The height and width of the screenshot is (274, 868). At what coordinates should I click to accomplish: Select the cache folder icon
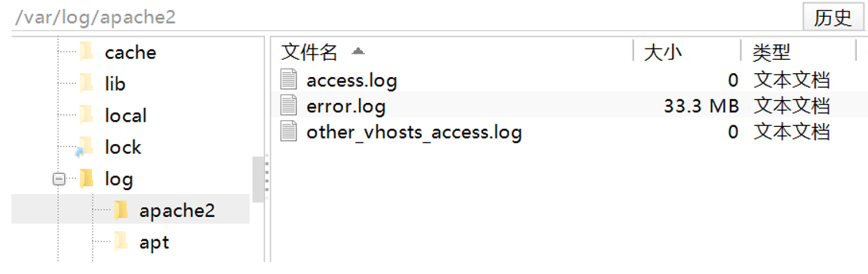[86, 52]
